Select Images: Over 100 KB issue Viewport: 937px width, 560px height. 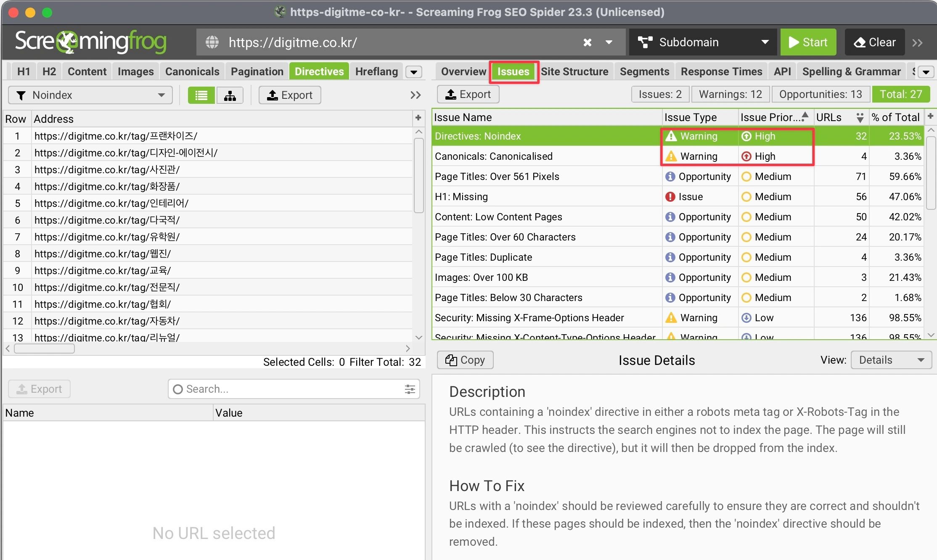(x=678, y=277)
